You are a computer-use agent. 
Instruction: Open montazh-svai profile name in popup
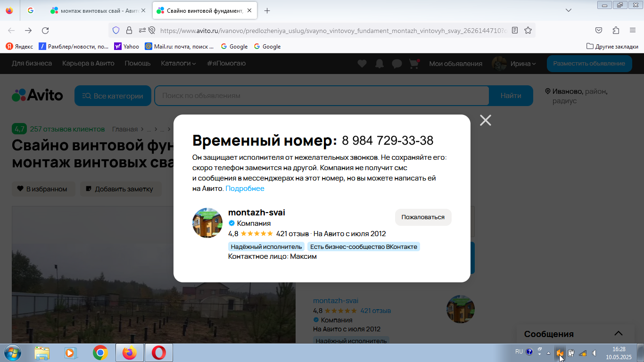pyautogui.click(x=256, y=213)
